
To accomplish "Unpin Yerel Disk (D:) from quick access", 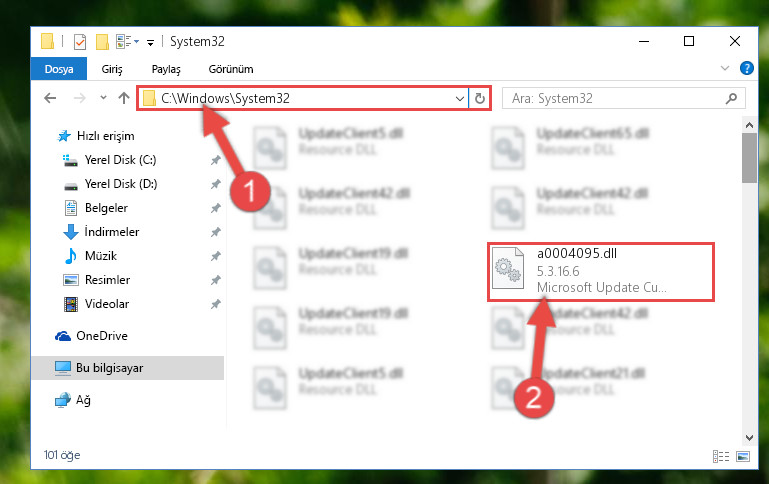I will pyautogui.click(x=215, y=184).
